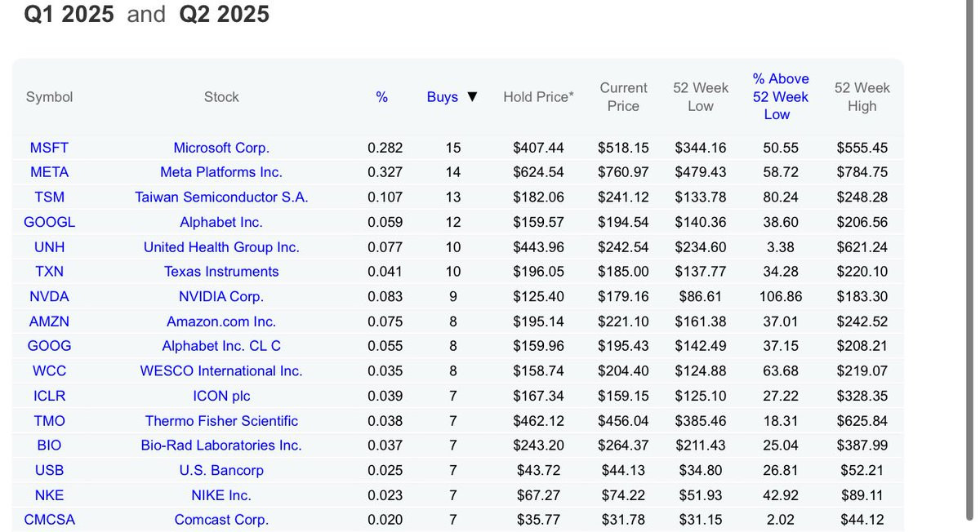This screenshot has width=980, height=532.
Task: Click the Alphabet Inc. stock name in the GOOGL row
Action: coord(221,222)
